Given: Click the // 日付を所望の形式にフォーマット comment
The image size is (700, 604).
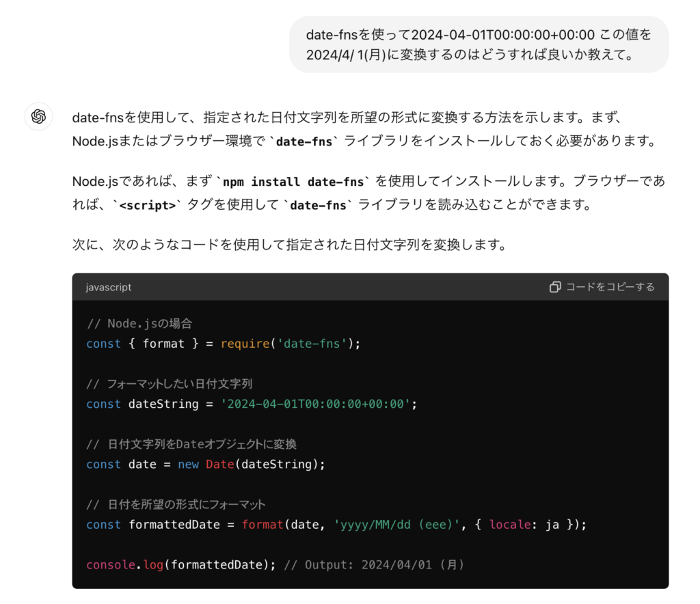Looking at the screenshot, I should pos(176,505).
